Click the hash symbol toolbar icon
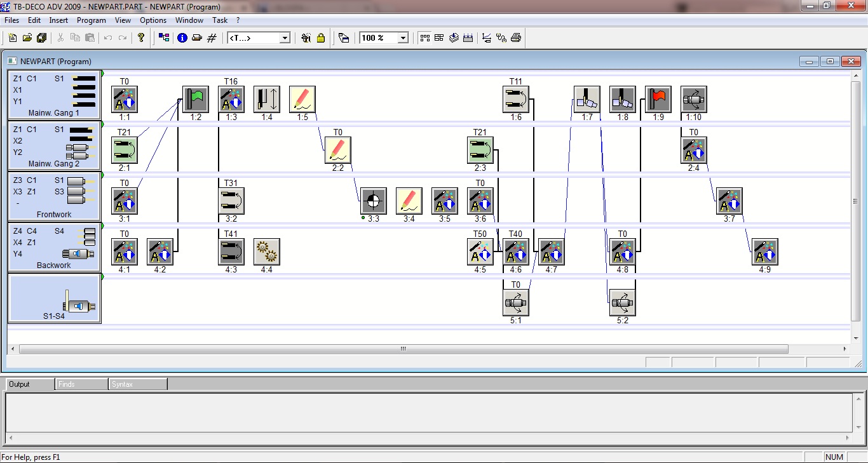 pos(212,38)
